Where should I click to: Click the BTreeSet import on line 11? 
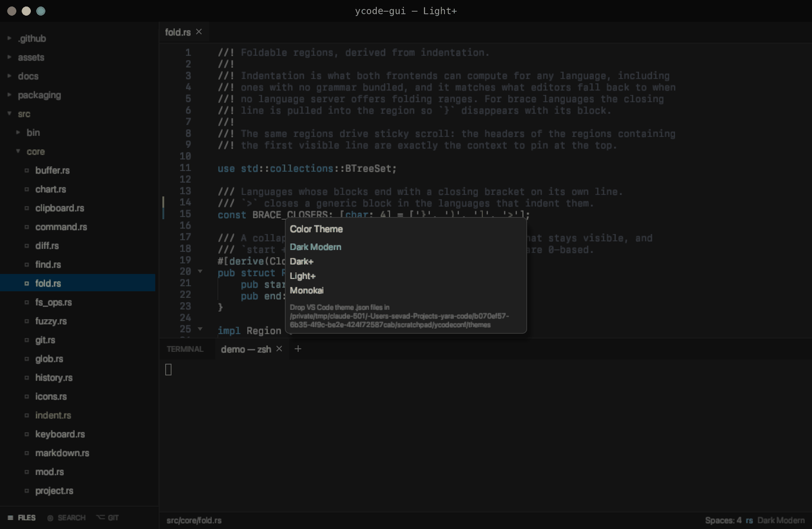(x=368, y=168)
